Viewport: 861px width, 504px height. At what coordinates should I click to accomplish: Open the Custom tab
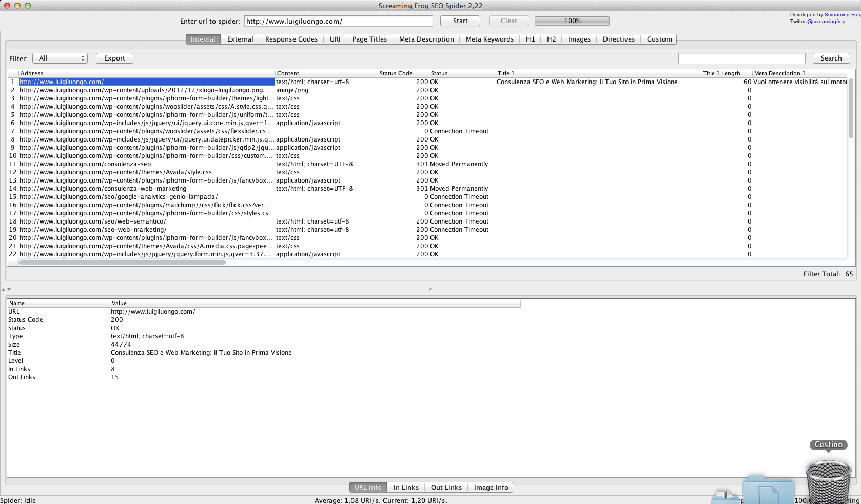coord(659,39)
